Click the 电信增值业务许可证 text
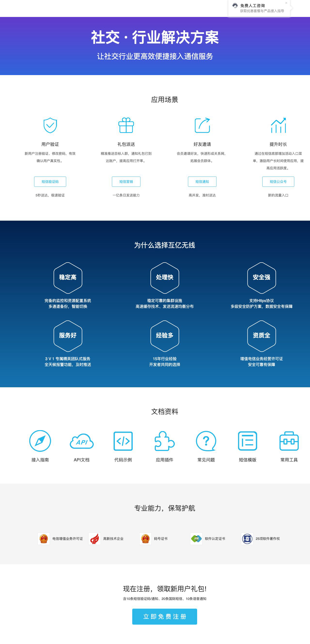 click(x=68, y=539)
